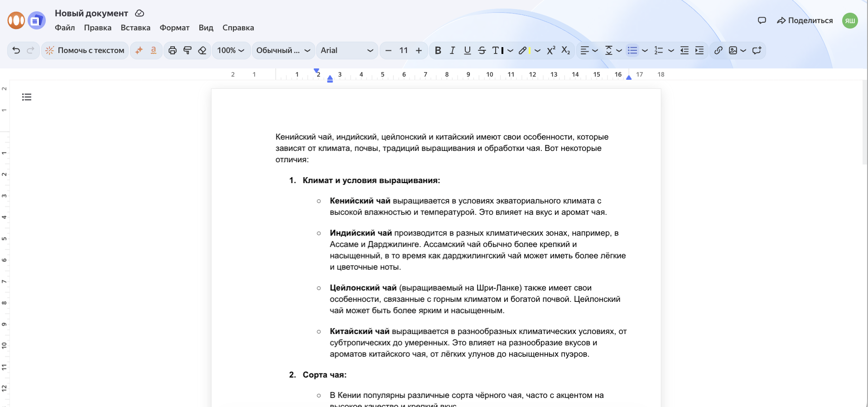Apply the black text color swatch
Image resolution: width=868 pixels, height=407 pixels.
click(498, 50)
